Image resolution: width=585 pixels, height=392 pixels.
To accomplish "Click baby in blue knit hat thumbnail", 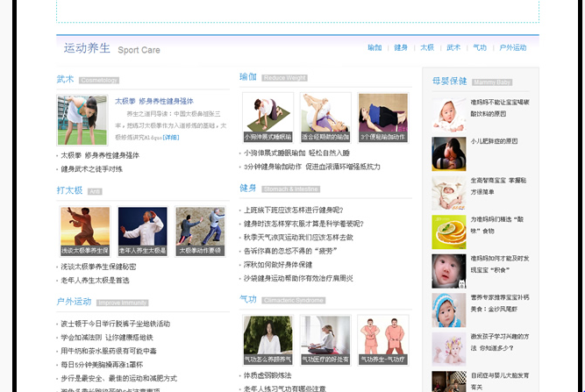I will 449,310.
